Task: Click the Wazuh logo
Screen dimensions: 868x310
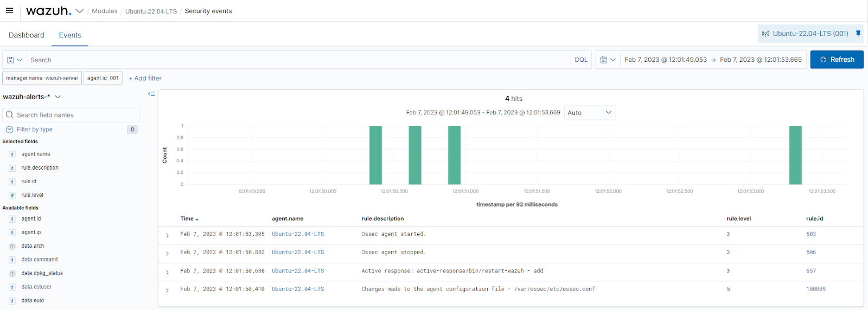Action: point(48,11)
